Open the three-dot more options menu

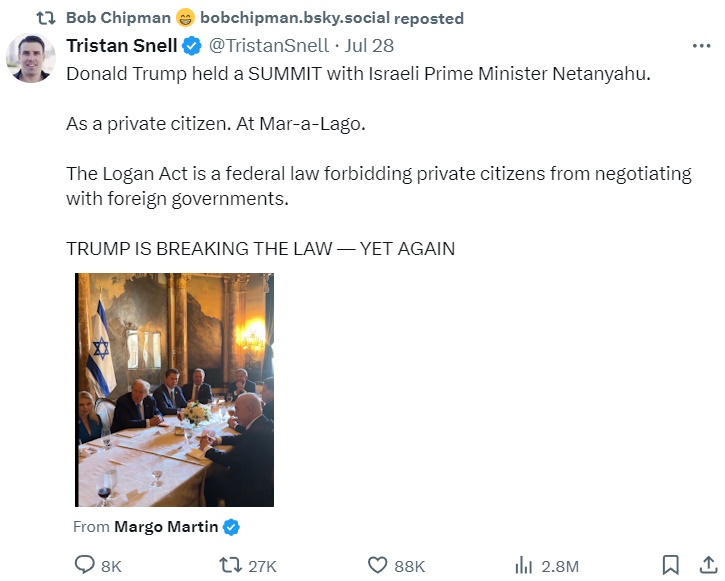tap(701, 46)
